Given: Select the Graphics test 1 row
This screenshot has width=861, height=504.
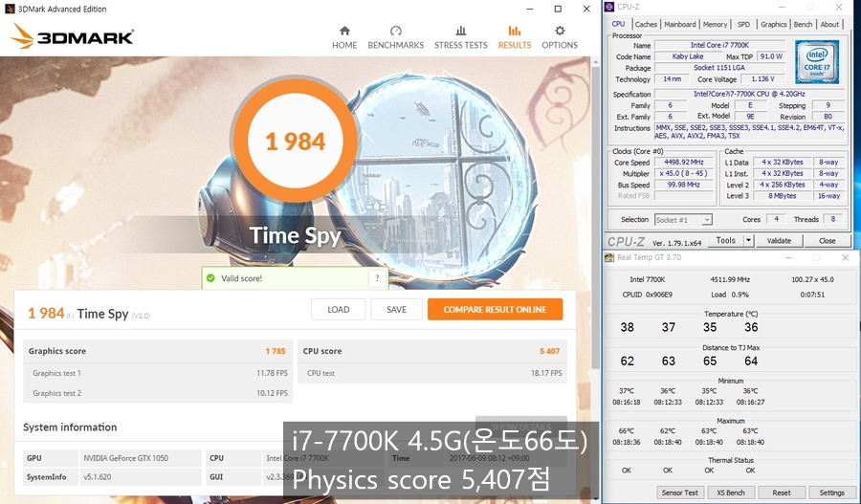Looking at the screenshot, I should tap(158, 373).
